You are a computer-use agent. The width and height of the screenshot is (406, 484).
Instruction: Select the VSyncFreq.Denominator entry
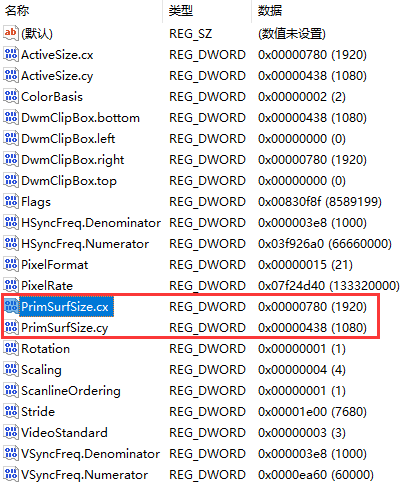coord(91,454)
